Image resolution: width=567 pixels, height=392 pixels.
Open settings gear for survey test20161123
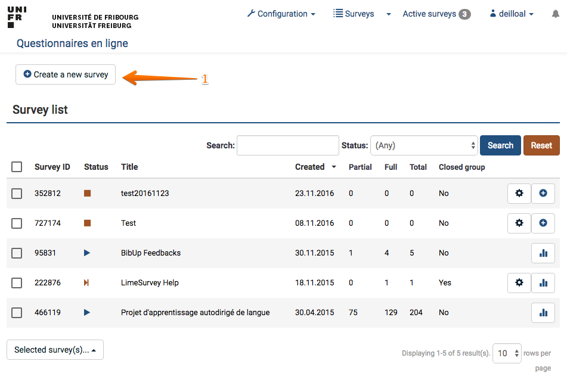pos(519,194)
